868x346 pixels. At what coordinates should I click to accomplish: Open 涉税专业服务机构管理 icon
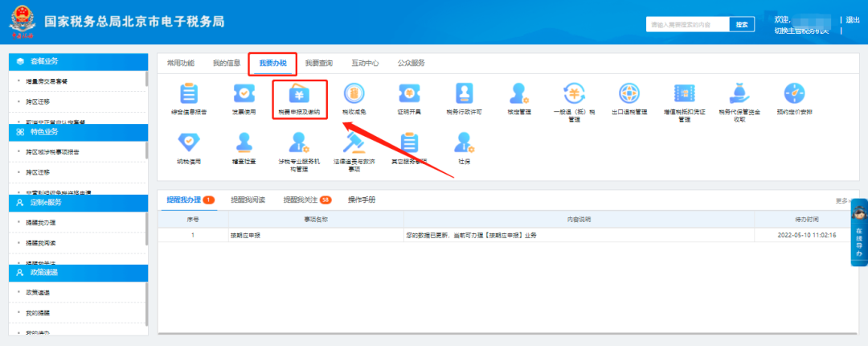pyautogui.click(x=299, y=142)
